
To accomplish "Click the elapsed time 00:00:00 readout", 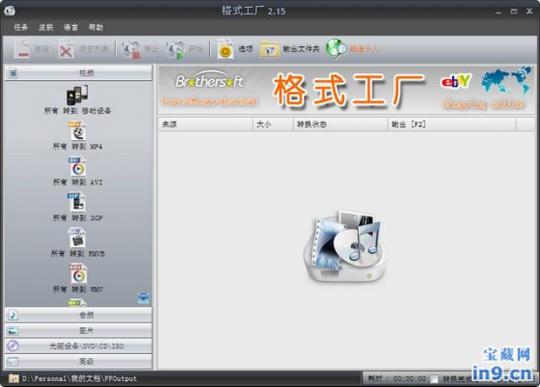I will [x=410, y=379].
